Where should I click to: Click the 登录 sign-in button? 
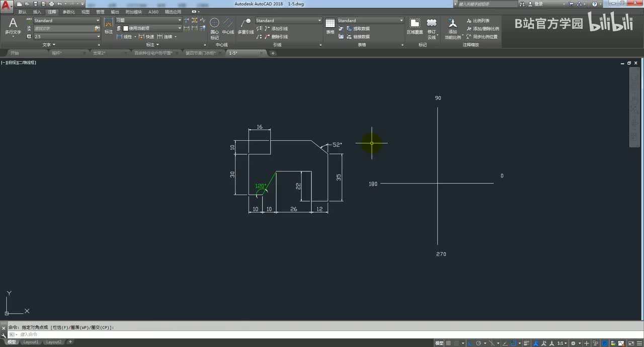pyautogui.click(x=538, y=4)
